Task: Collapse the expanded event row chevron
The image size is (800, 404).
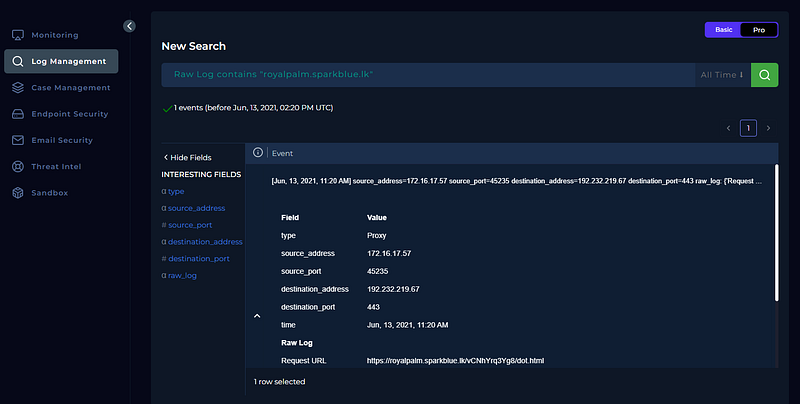Action: [257, 316]
